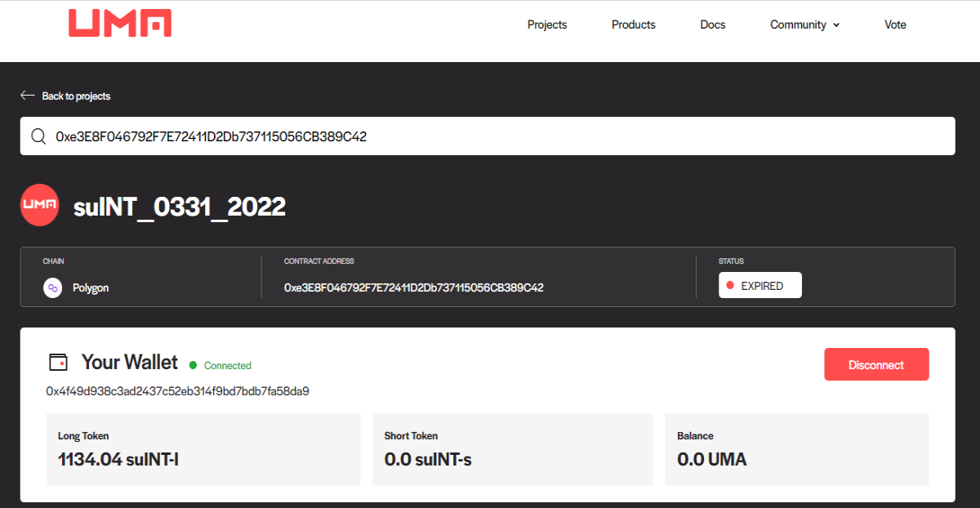Expand the Community dropdown menu

coord(804,25)
